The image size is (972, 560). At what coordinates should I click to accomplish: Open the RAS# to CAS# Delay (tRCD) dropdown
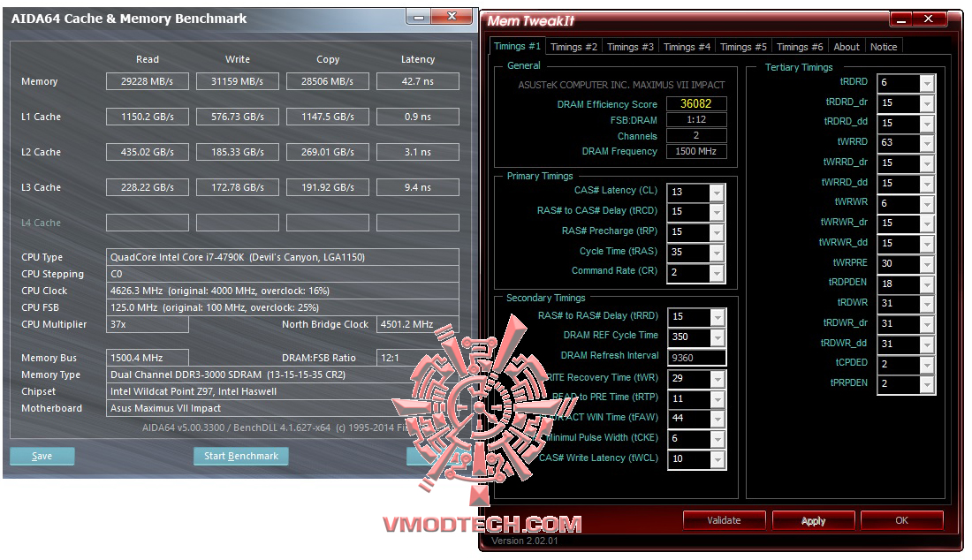point(717,212)
